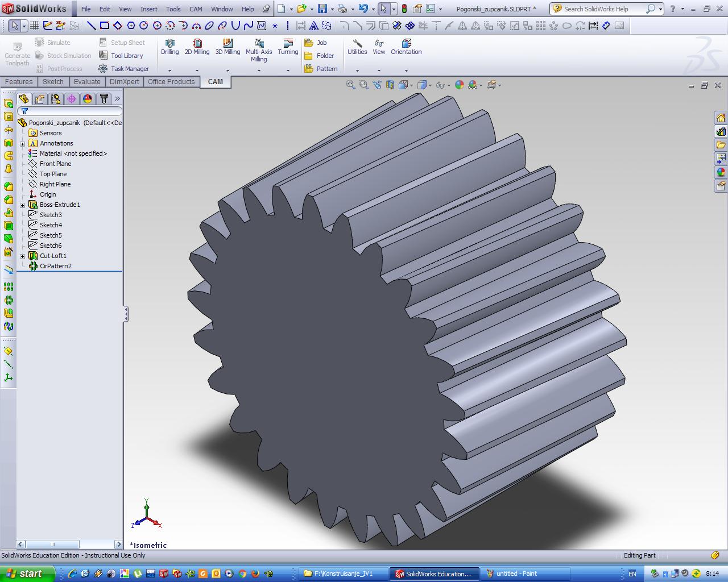Click the Section View icon

[x=390, y=85]
